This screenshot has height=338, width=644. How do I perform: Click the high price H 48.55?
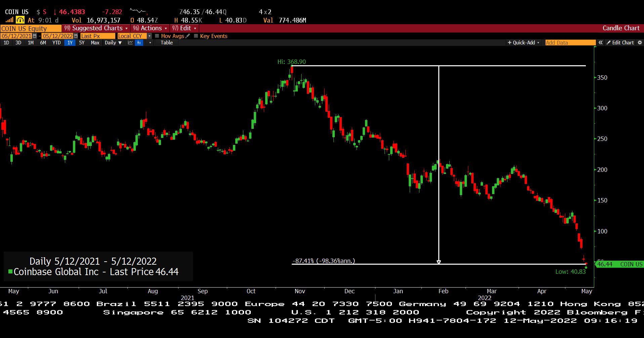(188, 20)
